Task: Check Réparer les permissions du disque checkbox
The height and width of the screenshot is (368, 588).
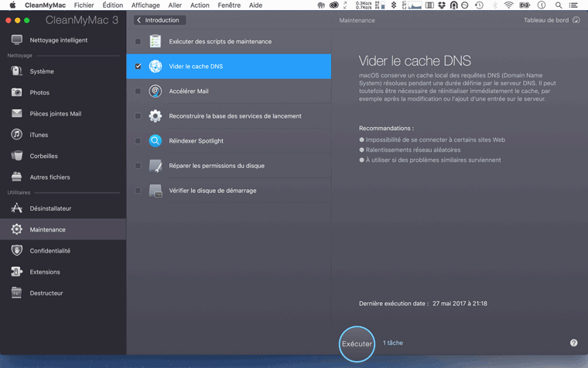Action: coord(138,166)
